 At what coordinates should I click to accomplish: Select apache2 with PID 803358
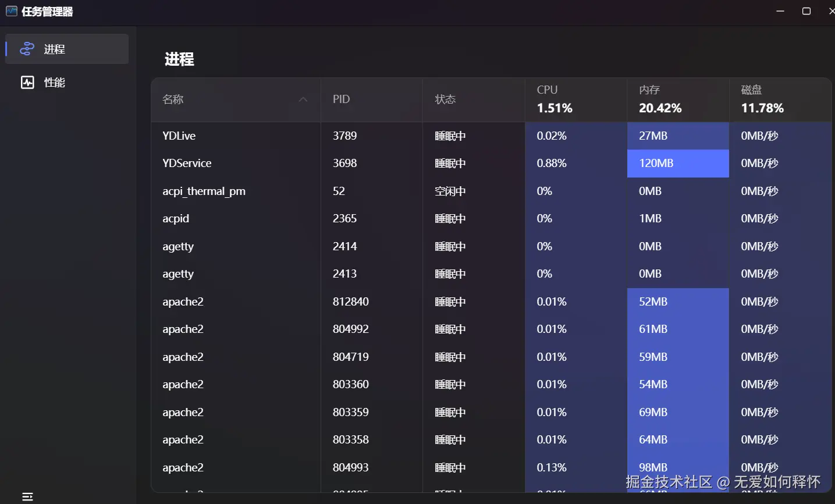tap(492, 440)
